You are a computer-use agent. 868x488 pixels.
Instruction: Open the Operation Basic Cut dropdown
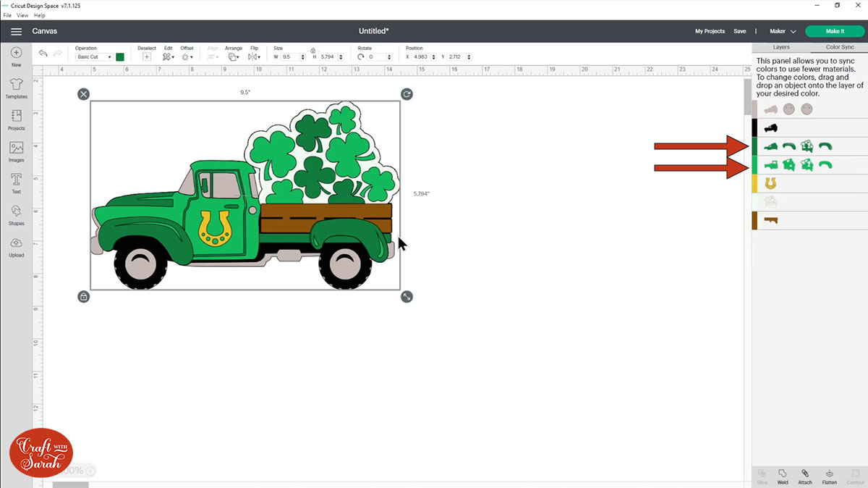coord(94,57)
